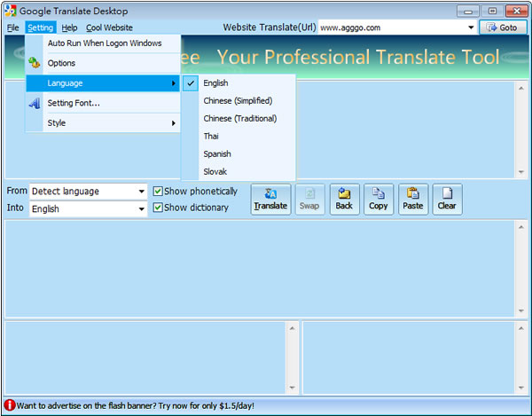Click output area scrollbar up arrow
The width and height of the screenshot is (532, 416).
[x=521, y=227]
